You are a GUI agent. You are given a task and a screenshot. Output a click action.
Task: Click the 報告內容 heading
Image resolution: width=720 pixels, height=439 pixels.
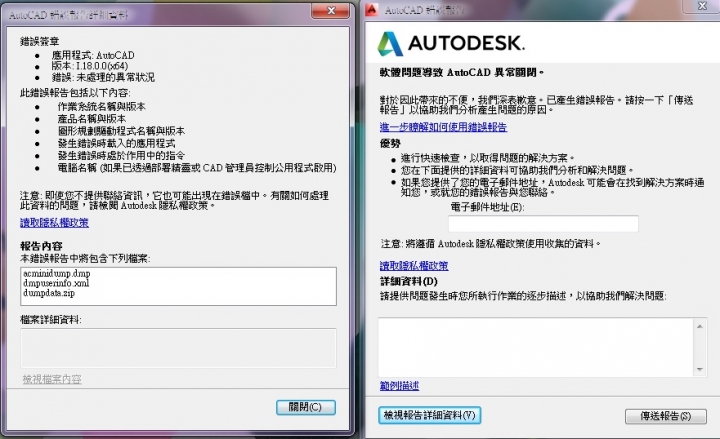[41, 246]
